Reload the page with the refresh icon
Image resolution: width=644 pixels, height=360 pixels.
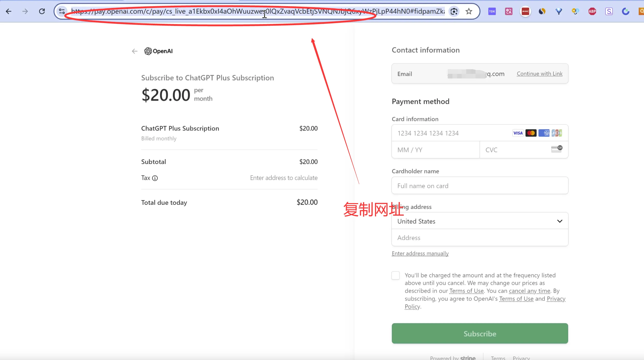(x=42, y=11)
